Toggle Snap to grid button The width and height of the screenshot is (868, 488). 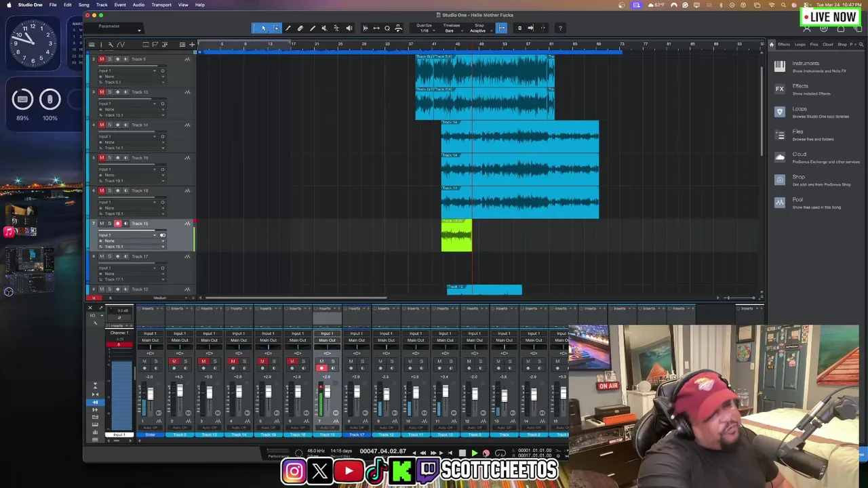502,28
